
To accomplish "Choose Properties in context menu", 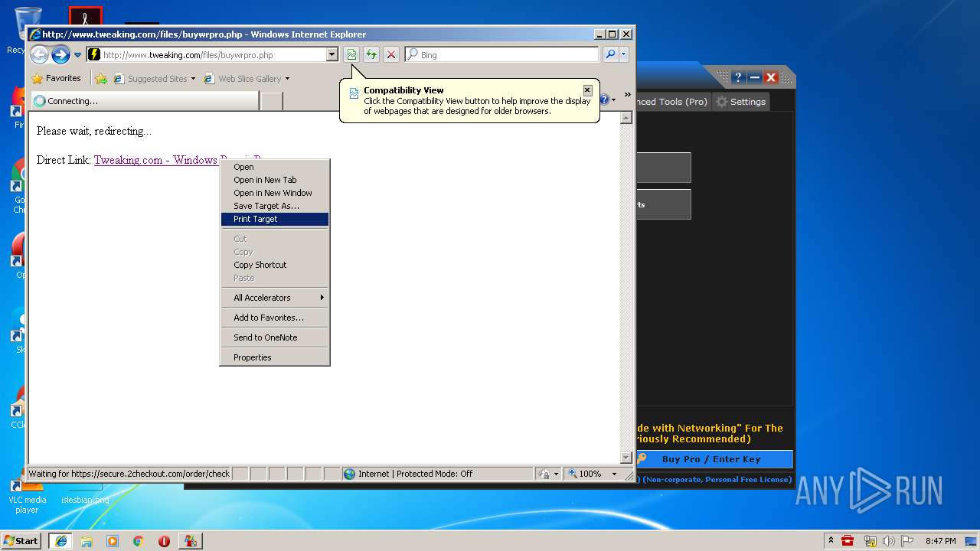I will click(x=275, y=357).
